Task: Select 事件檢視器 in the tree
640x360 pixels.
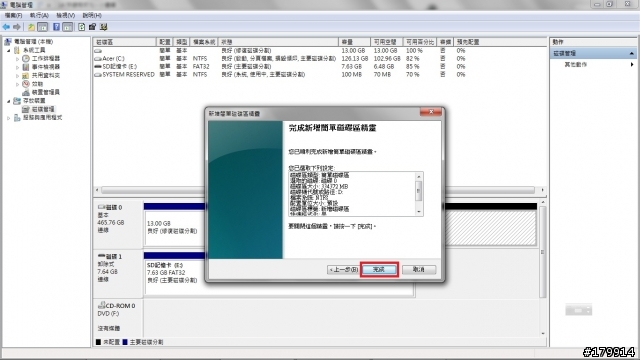Action: 46,67
